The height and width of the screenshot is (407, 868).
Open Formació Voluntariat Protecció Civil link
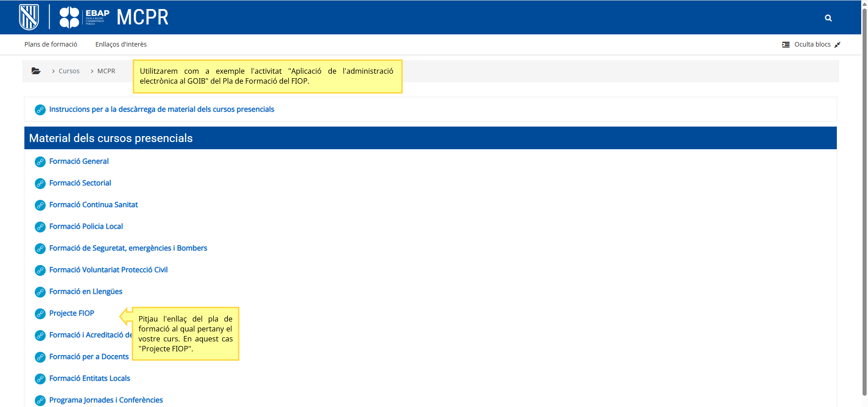pyautogui.click(x=108, y=270)
